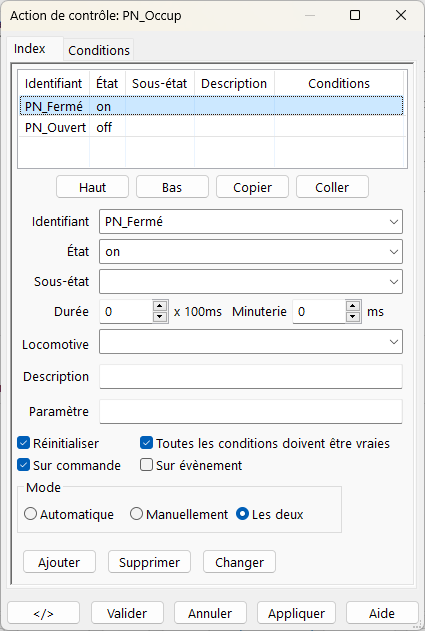This screenshot has height=631, width=425.
Task: Click the Annuler button
Action: pyautogui.click(x=210, y=613)
